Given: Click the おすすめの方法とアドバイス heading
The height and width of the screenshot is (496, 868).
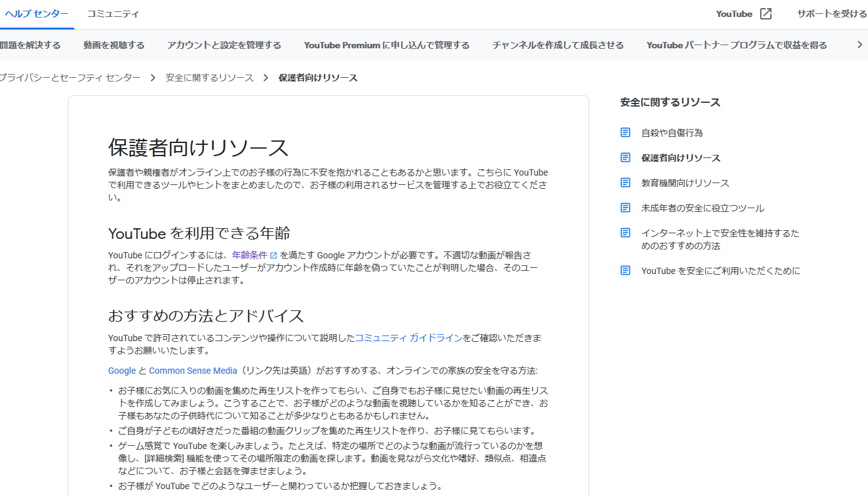Looking at the screenshot, I should [206, 315].
